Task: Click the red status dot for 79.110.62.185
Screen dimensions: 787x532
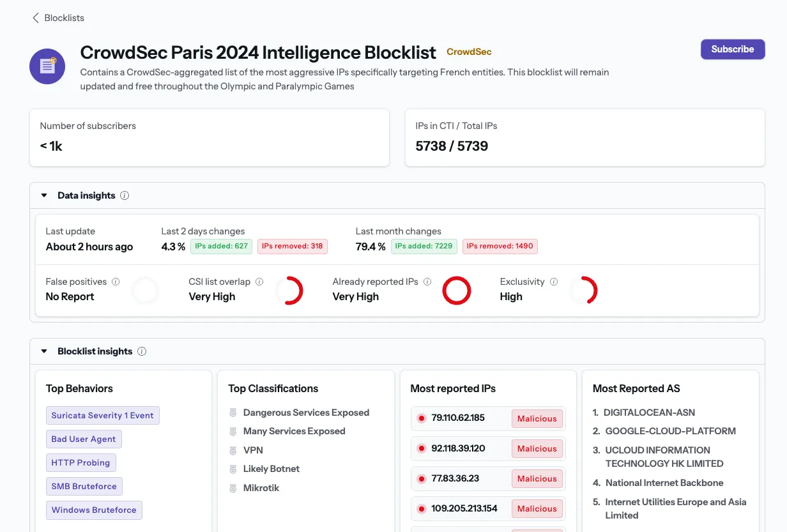Action: (421, 418)
